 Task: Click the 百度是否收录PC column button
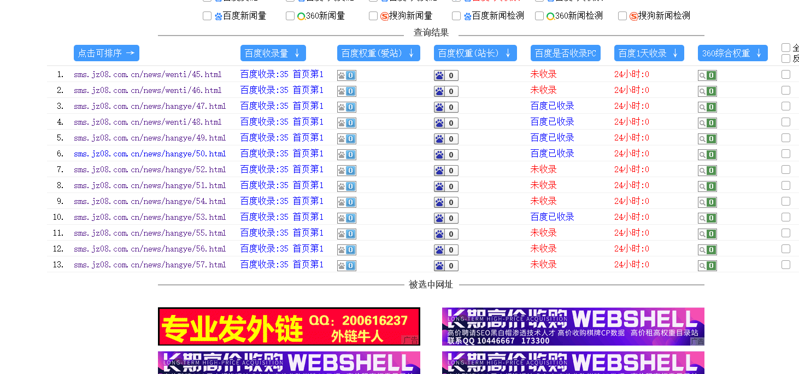(566, 53)
